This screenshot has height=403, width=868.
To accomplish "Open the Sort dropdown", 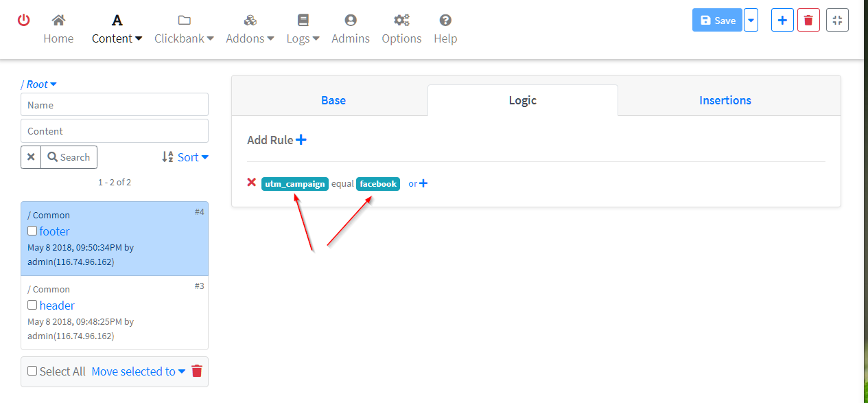I will coord(185,157).
